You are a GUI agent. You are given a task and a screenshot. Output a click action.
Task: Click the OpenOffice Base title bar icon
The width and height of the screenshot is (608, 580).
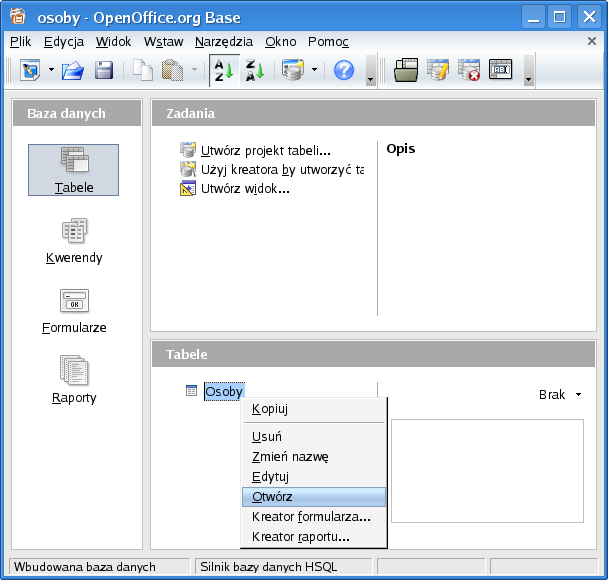(17, 17)
